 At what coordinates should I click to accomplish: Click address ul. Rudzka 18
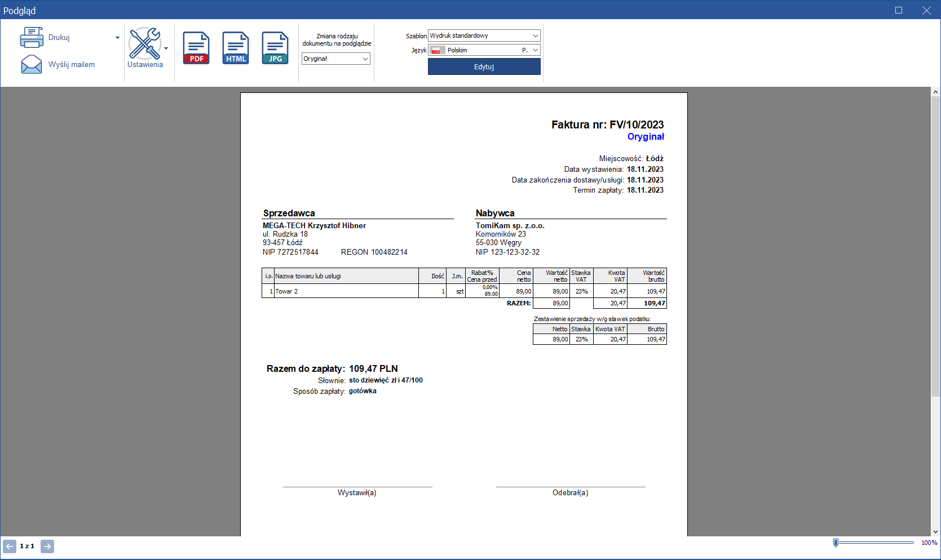[285, 234]
